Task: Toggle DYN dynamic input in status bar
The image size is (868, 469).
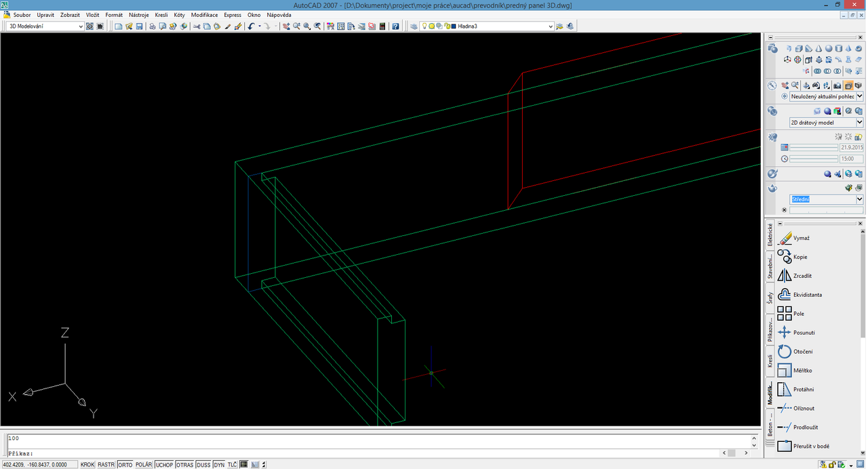Action: click(219, 465)
